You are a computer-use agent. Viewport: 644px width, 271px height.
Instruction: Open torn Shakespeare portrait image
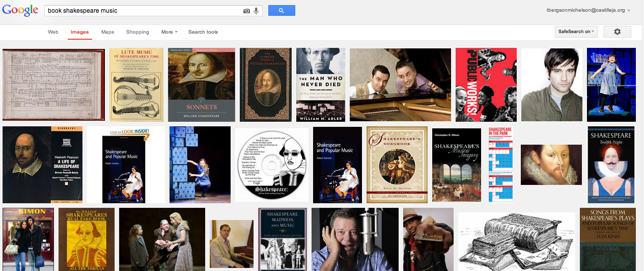(x=551, y=165)
